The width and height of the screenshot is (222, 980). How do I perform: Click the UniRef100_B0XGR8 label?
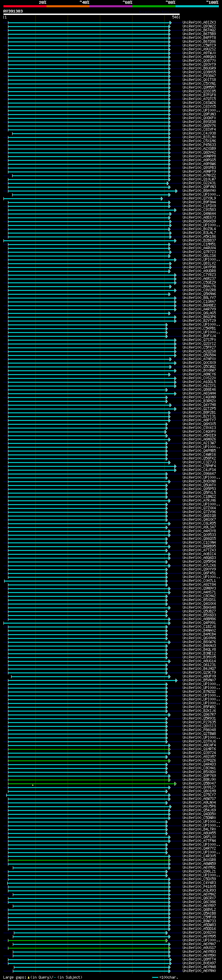click(199, 860)
